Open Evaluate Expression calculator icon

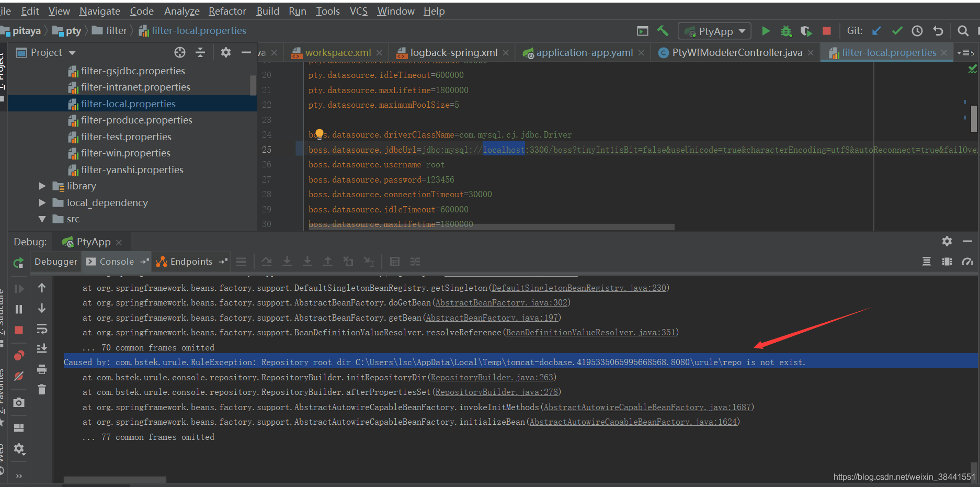(395, 262)
